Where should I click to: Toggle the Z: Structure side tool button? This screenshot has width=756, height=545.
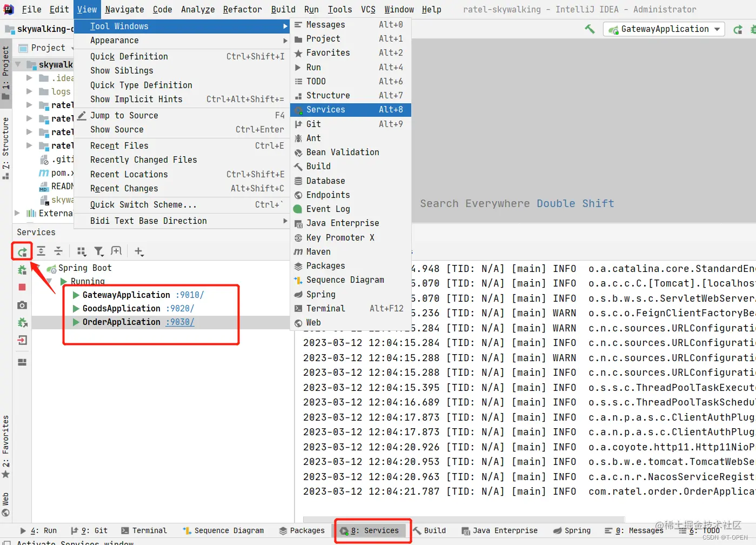tap(6, 148)
